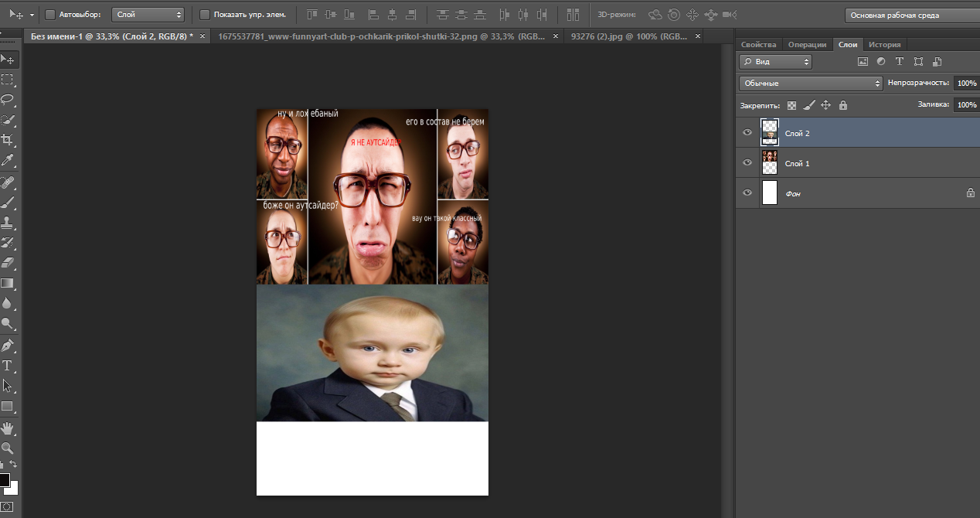This screenshot has width=980, height=518.
Task: Hide the Слой 1 layer
Action: [x=747, y=163]
